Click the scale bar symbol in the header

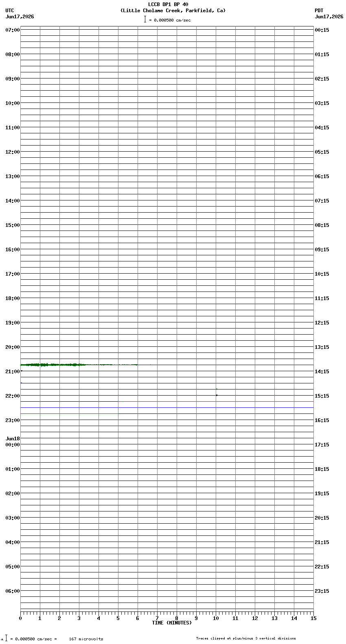point(145,19)
